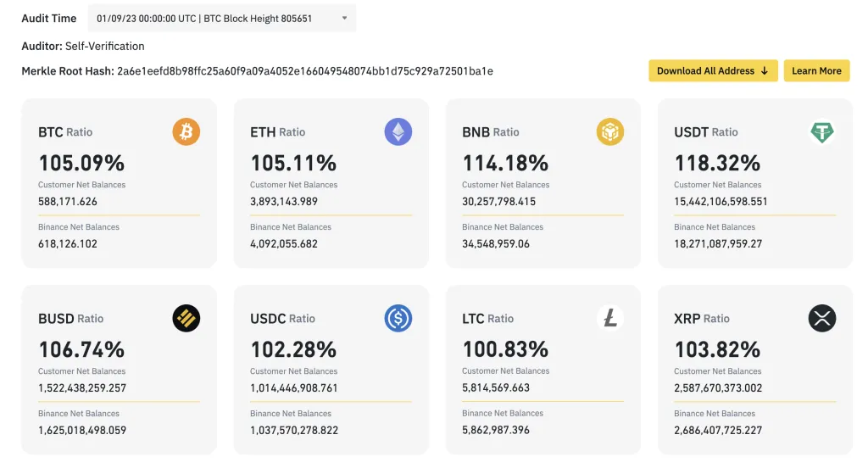Click the 102.28% USDC ratio value
Screen dimensions: 868x468
(293, 349)
